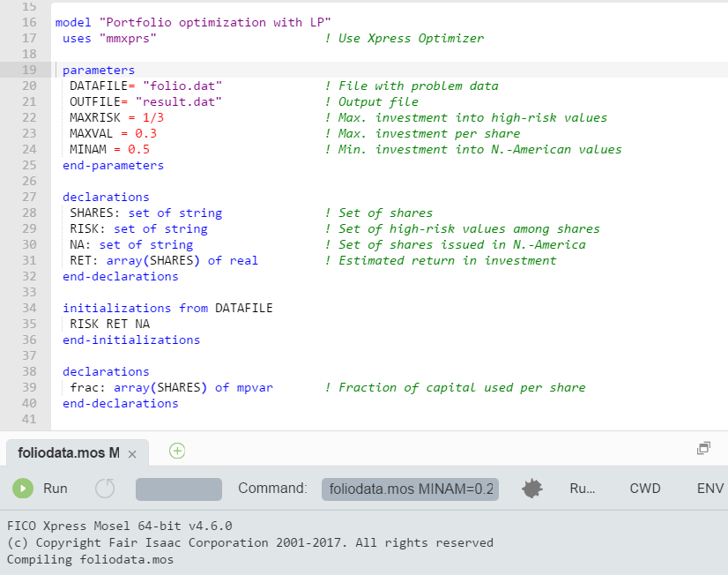Click the 'Command:' label
The width and height of the screenshot is (728, 575).
click(272, 489)
